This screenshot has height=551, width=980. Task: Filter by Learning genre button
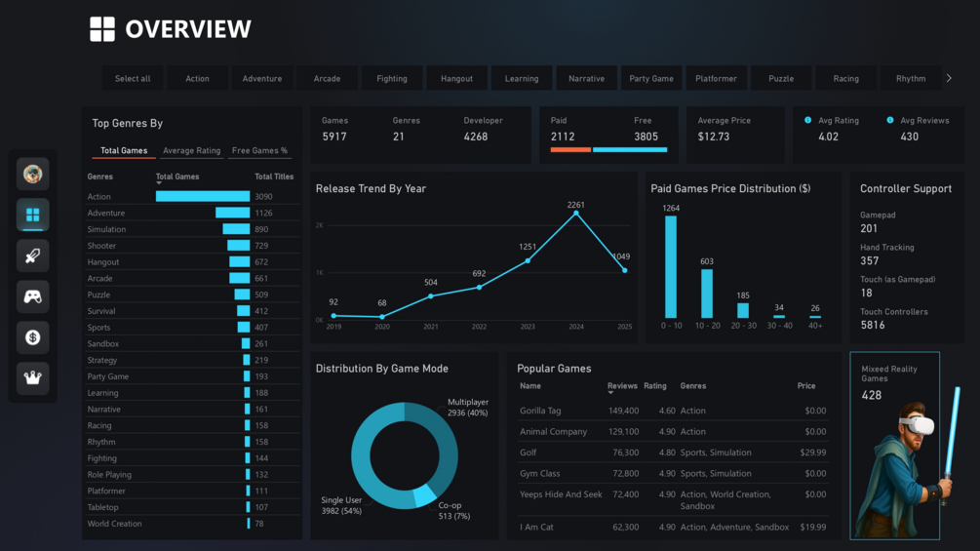(522, 79)
